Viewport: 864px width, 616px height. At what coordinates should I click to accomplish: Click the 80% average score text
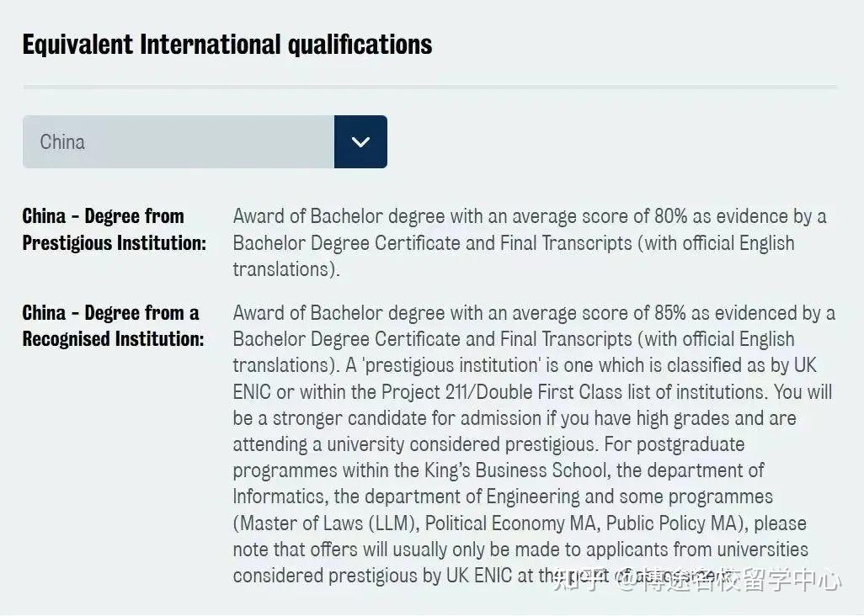point(669,216)
